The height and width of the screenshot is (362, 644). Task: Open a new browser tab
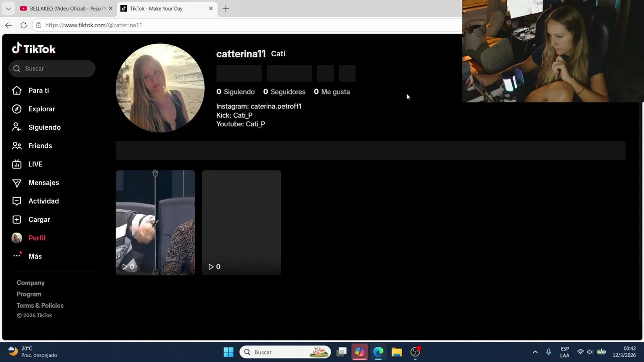(x=226, y=9)
